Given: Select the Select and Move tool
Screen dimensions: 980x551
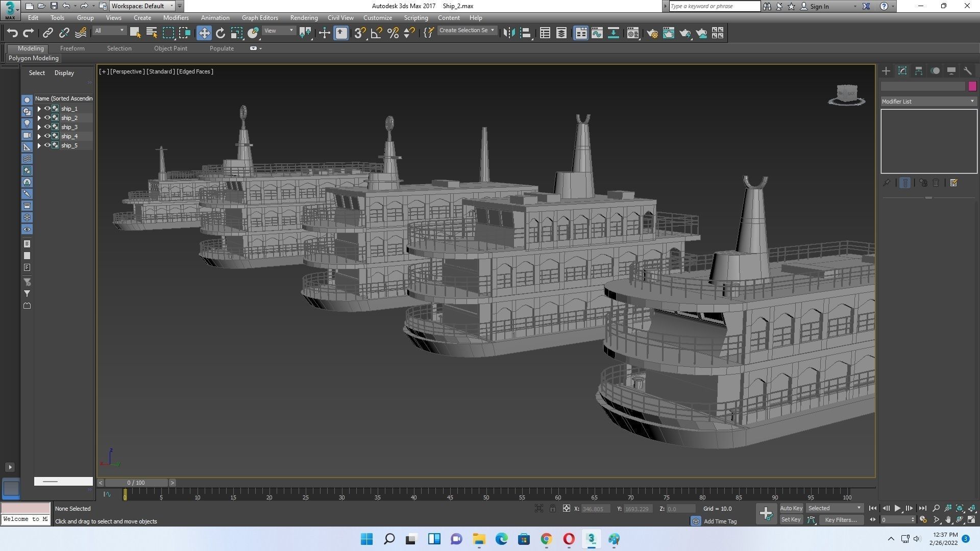Looking at the screenshot, I should (204, 33).
